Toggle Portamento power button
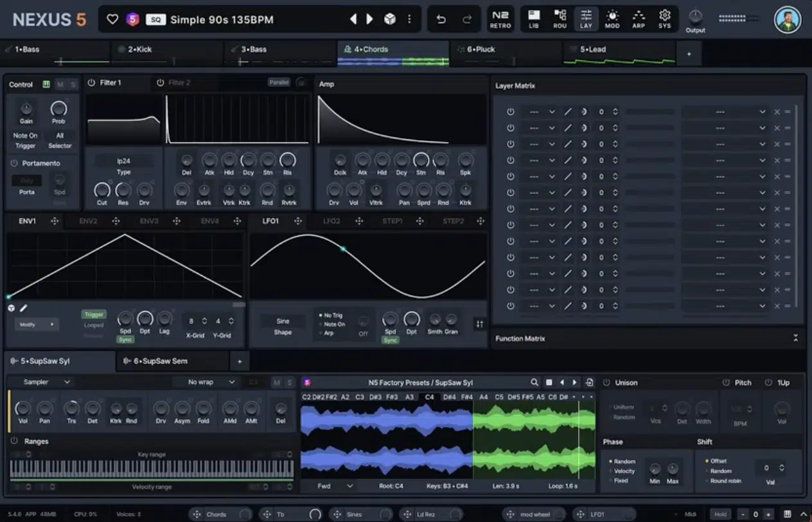The width and height of the screenshot is (812, 522). 14,163
